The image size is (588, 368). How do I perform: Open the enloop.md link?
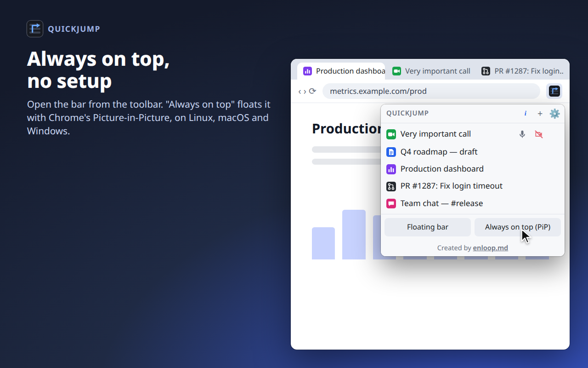tap(491, 248)
